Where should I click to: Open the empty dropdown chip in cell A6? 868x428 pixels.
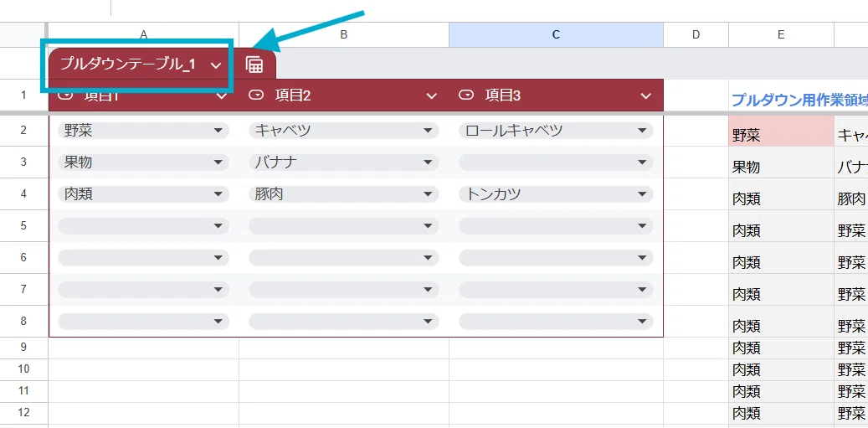[143, 258]
